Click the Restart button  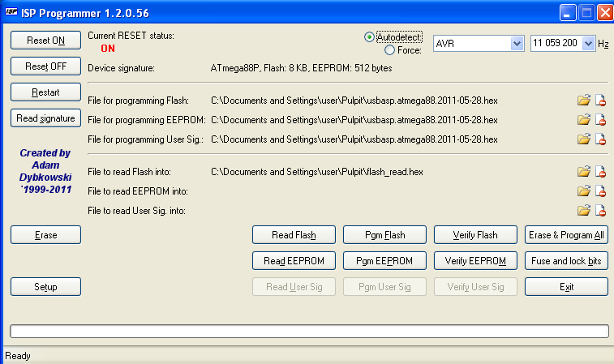[x=45, y=92]
